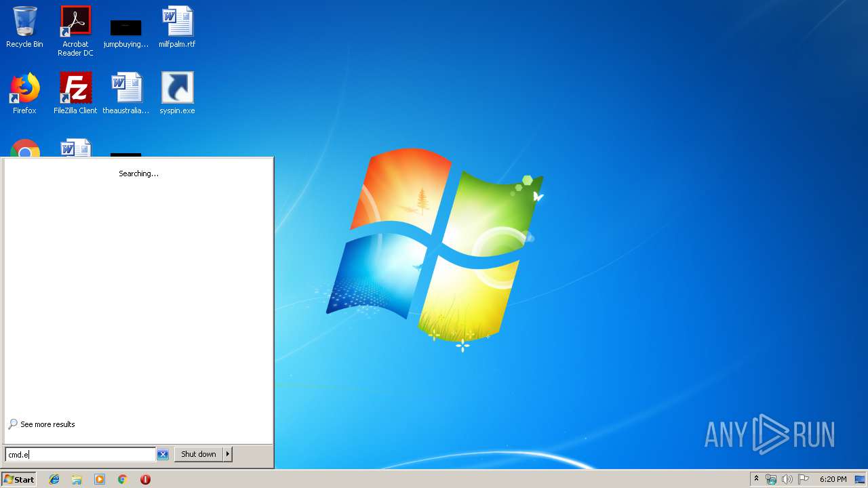Open Windows Explorer from taskbar
This screenshot has width=868, height=488.
pos(77,479)
